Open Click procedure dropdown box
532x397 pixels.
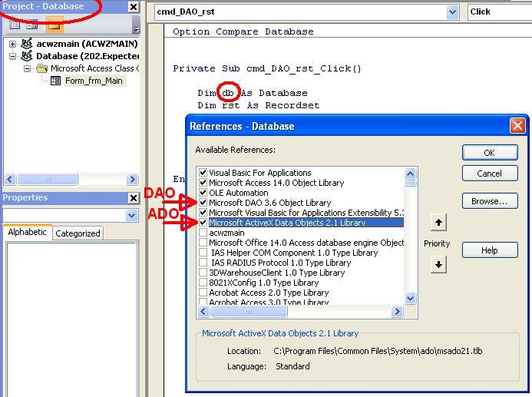pos(500,12)
